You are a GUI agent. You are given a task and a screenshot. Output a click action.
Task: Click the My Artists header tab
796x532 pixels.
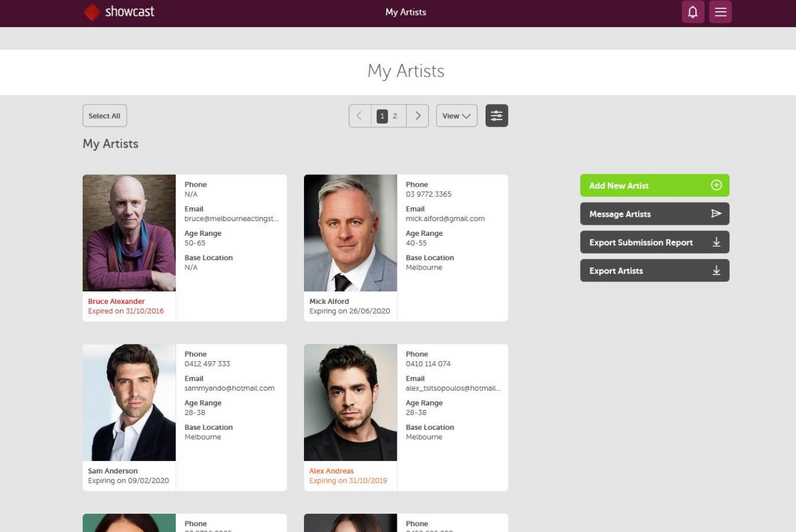tap(406, 12)
